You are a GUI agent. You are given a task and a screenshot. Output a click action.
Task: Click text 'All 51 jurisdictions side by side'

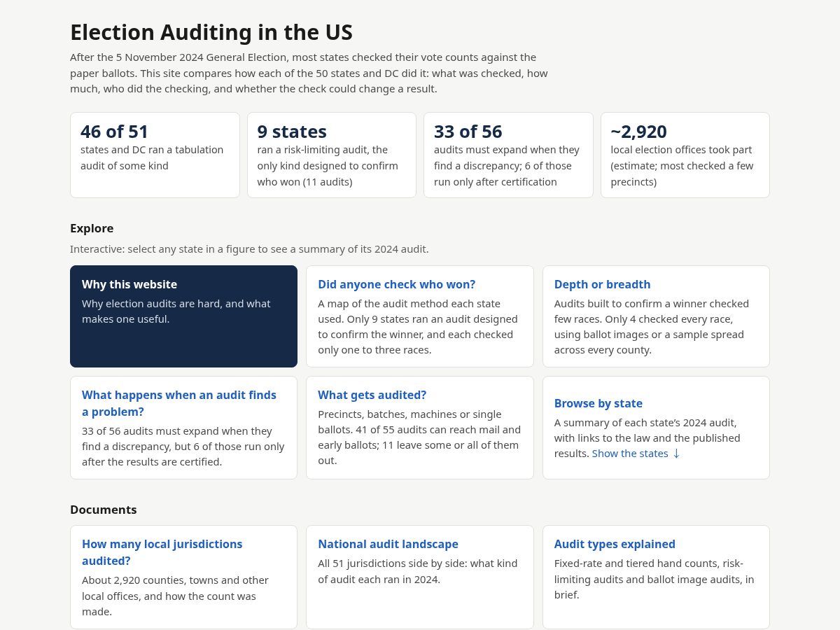pyautogui.click(x=395, y=563)
